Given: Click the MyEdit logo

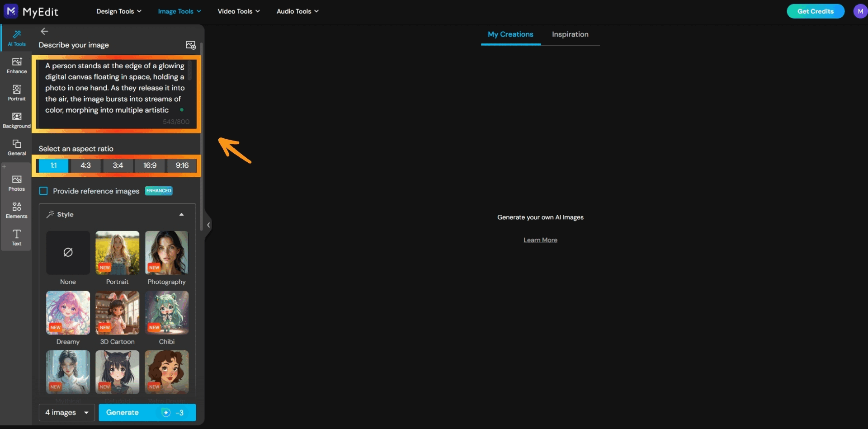Looking at the screenshot, I should [31, 11].
